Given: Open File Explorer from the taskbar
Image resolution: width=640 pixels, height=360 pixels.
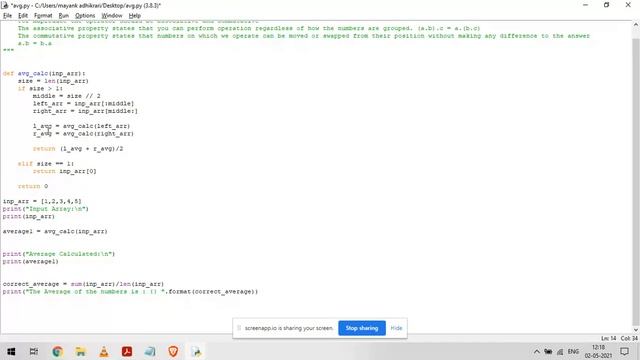Looking at the screenshot, I should click(x=80, y=351).
